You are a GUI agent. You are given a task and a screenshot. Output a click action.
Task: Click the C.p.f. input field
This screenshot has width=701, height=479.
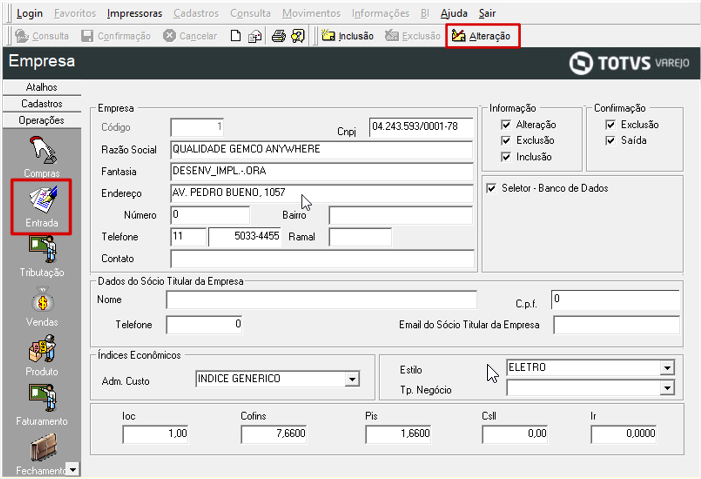[x=616, y=300]
